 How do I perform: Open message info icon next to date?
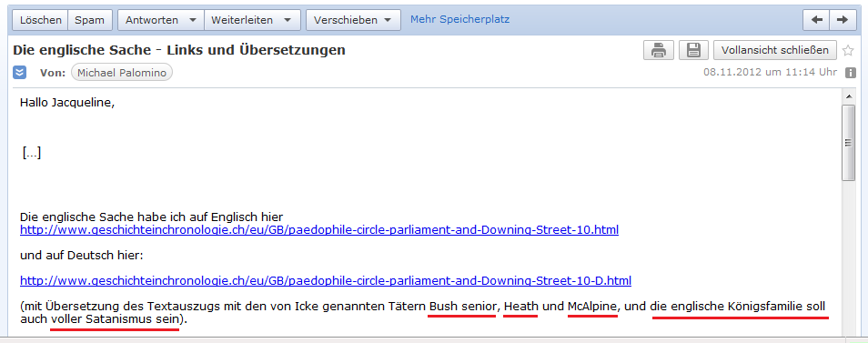point(851,73)
